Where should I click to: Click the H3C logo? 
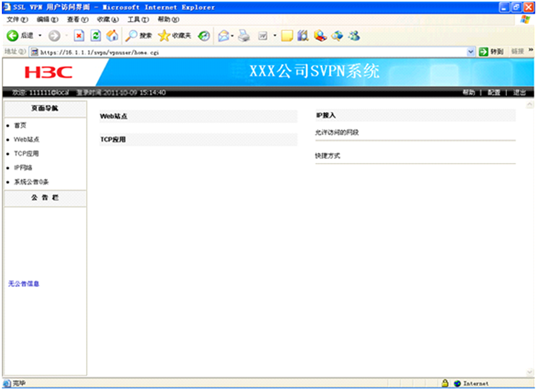48,73
